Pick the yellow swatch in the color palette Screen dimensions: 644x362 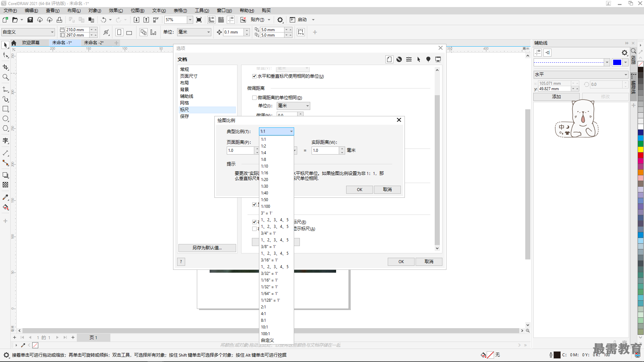[641, 149]
